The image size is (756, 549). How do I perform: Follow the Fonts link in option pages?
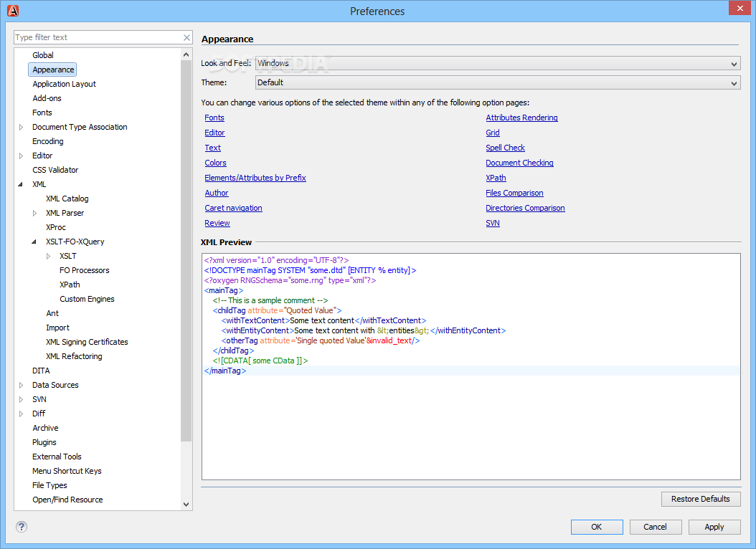click(x=214, y=118)
